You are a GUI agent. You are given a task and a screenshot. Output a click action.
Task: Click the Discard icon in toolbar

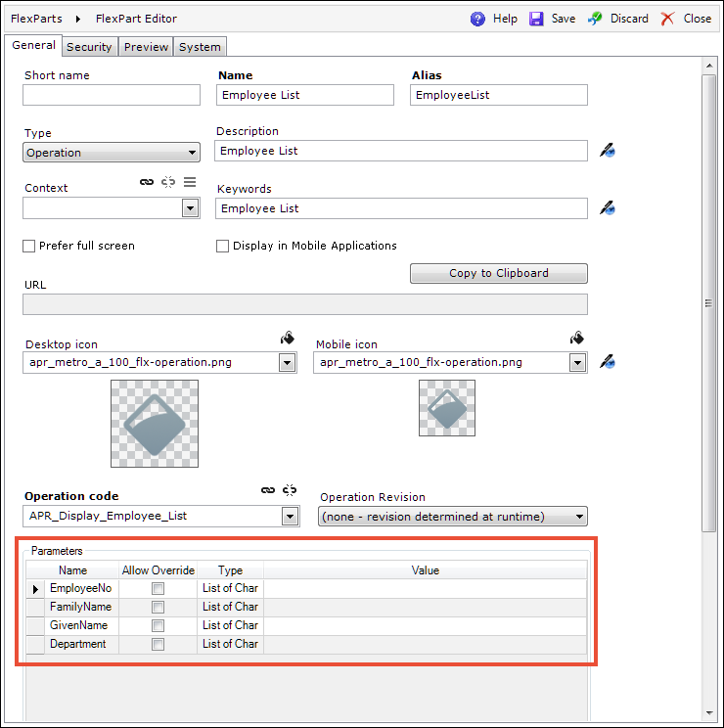pos(595,19)
